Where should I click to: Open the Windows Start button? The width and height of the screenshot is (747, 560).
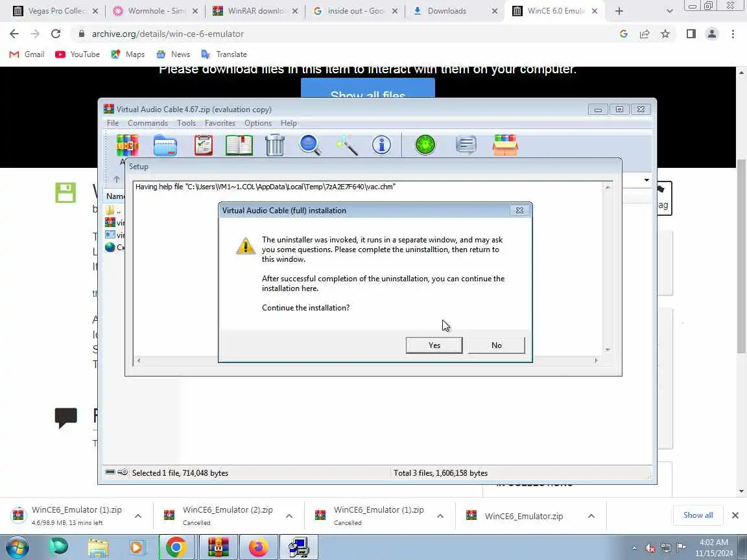pos(18,547)
